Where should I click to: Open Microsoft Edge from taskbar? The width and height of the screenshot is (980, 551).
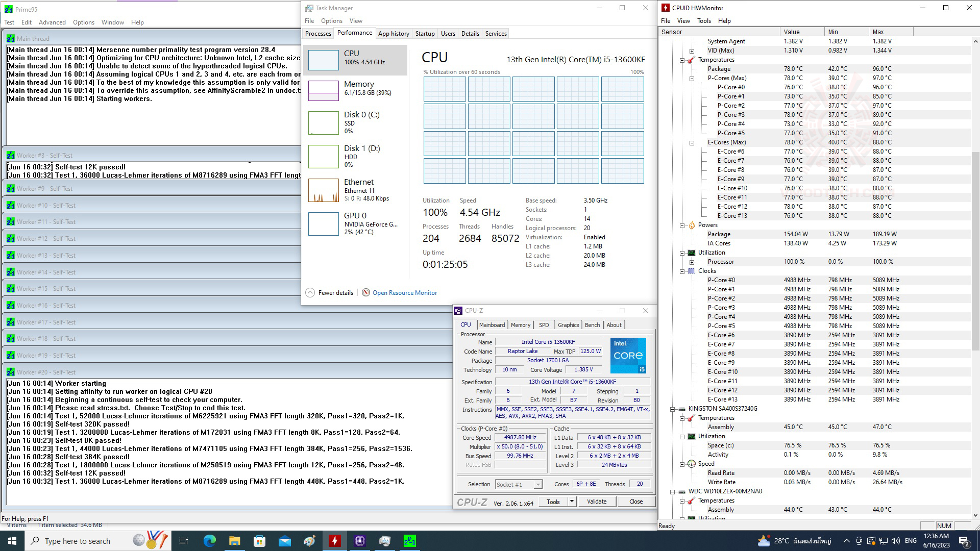pyautogui.click(x=210, y=541)
